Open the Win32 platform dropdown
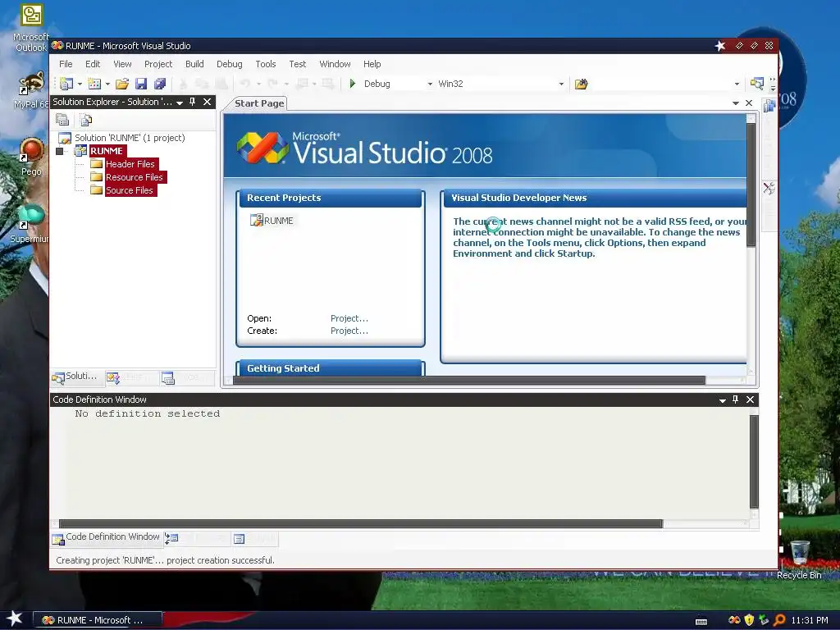The image size is (840, 630). pyautogui.click(x=561, y=84)
